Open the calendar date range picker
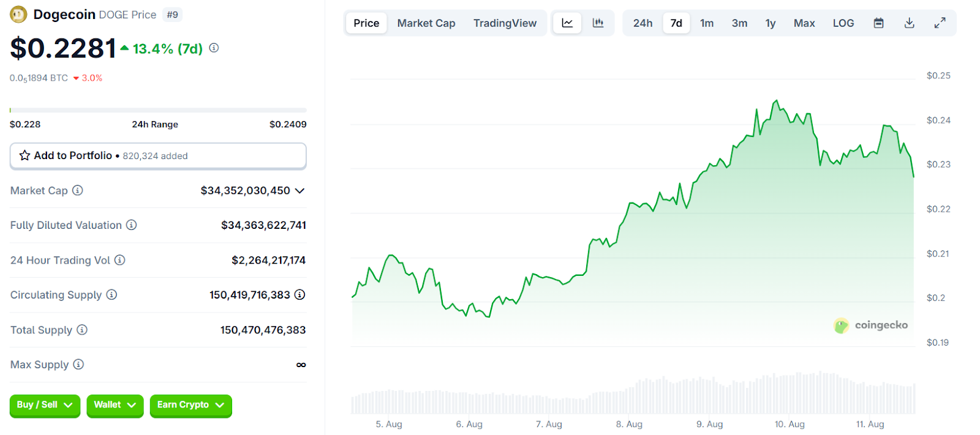Screen dimensions: 980x435 878,23
